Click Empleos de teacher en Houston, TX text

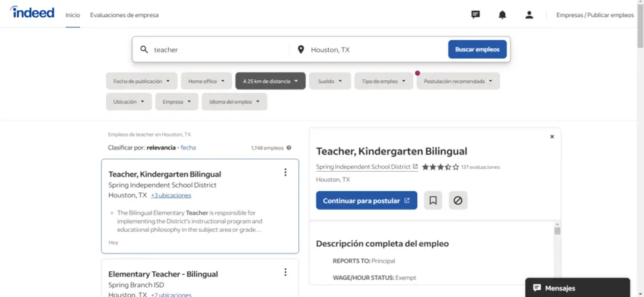[150, 135]
